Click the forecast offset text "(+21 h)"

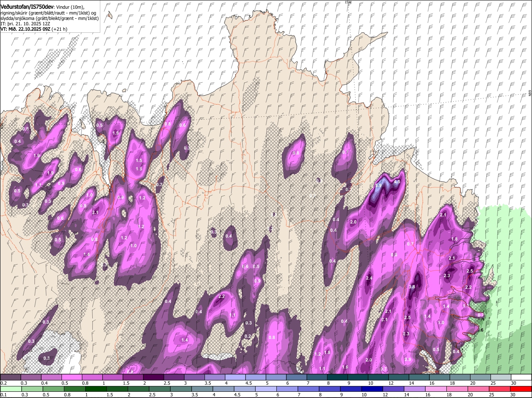(60, 29)
